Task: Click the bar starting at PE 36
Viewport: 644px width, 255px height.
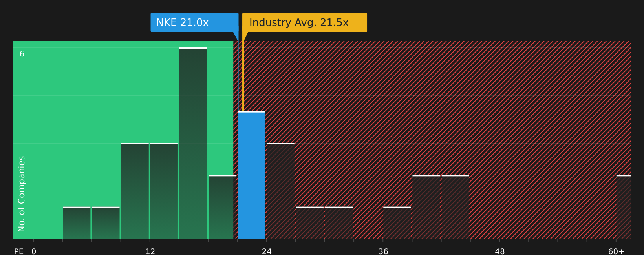Action: coord(397,223)
